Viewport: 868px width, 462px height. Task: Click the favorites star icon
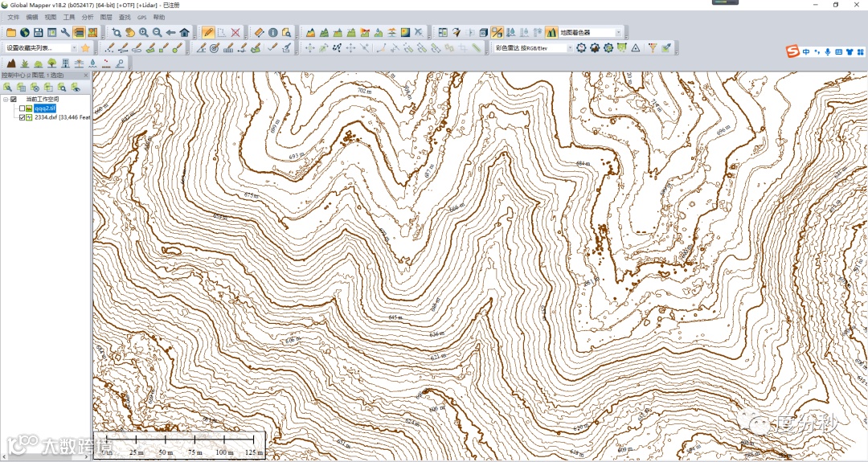pyautogui.click(x=85, y=48)
